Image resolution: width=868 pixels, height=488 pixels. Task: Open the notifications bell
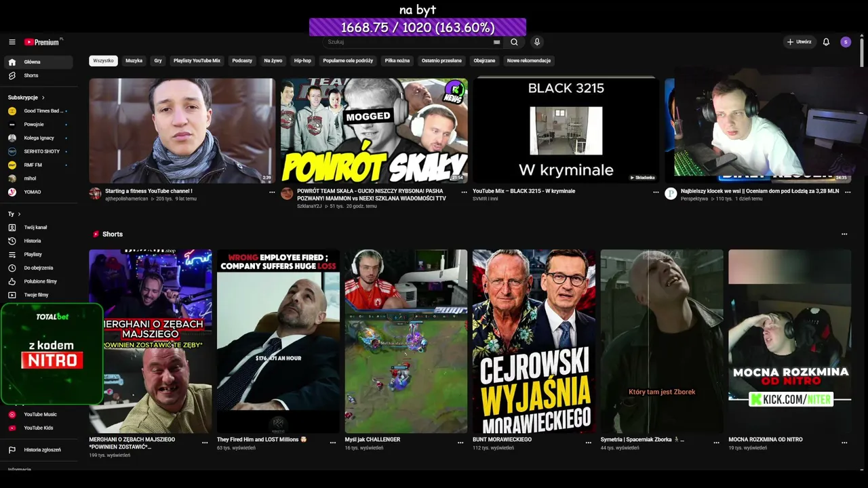point(826,42)
